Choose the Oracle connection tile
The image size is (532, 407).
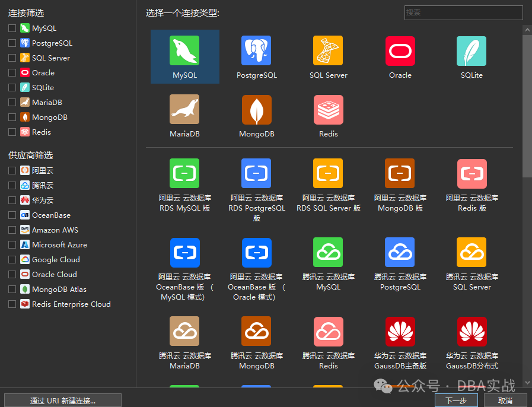coord(400,56)
